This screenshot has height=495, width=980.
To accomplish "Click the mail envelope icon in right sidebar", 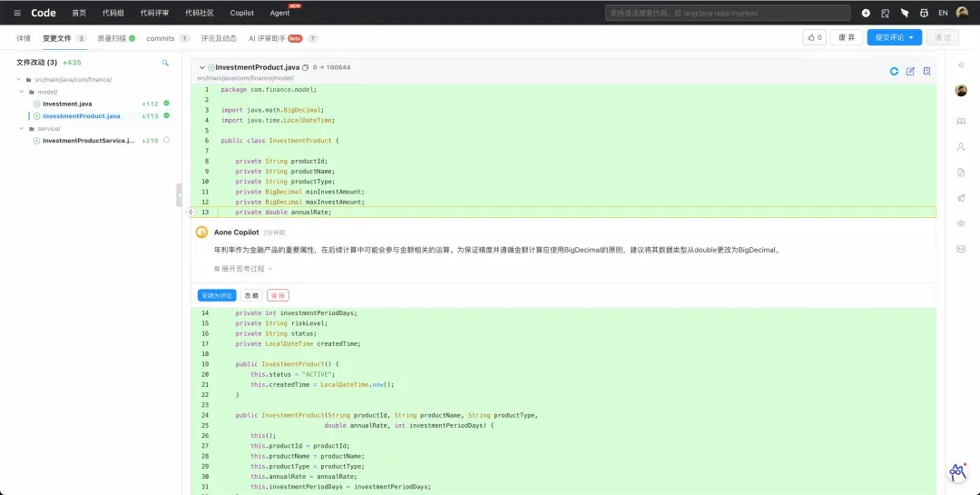I will tap(961, 249).
